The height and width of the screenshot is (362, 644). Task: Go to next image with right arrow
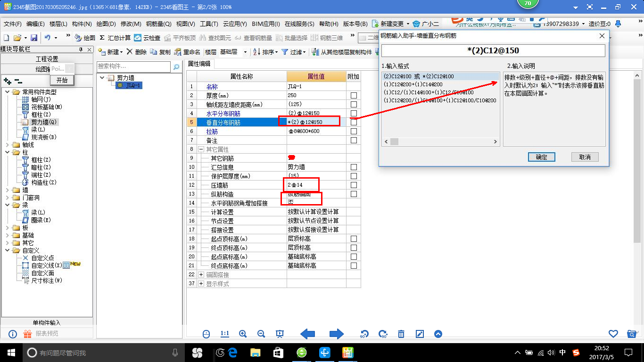(336, 334)
